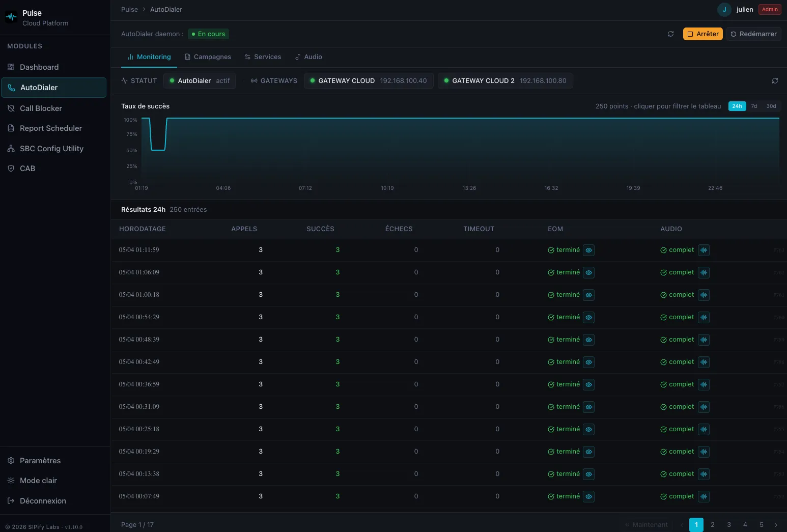View EOM details for 00:25:18 row

pyautogui.click(x=588, y=430)
